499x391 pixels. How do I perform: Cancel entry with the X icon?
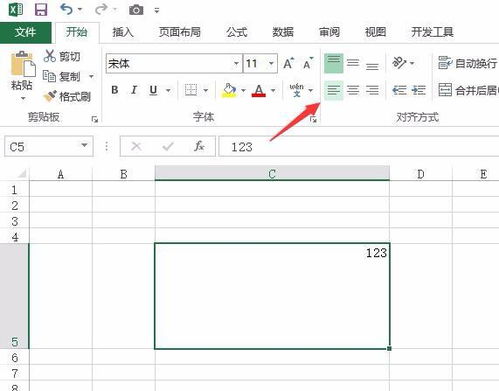(x=136, y=146)
